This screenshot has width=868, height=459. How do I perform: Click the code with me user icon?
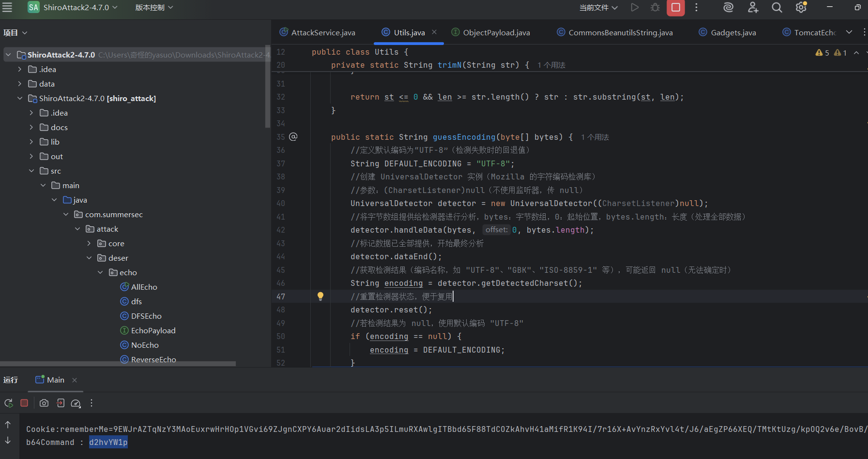point(753,8)
